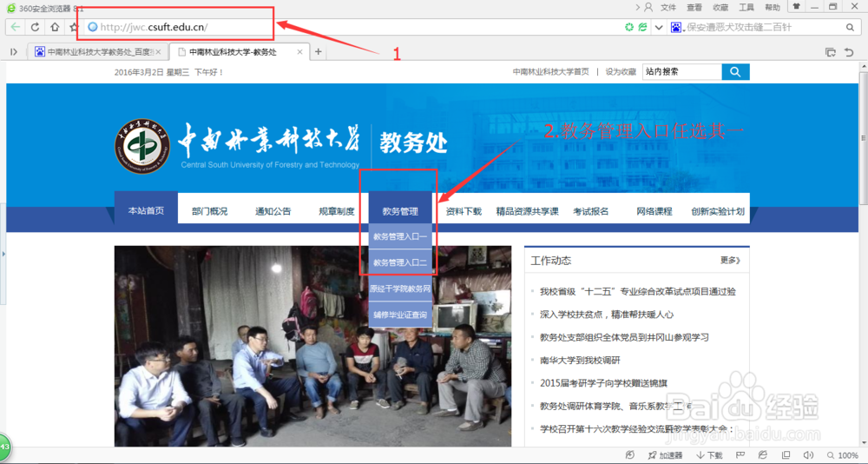Open user account login icon
Viewport: 868px width, 464px height.
tap(648, 7)
